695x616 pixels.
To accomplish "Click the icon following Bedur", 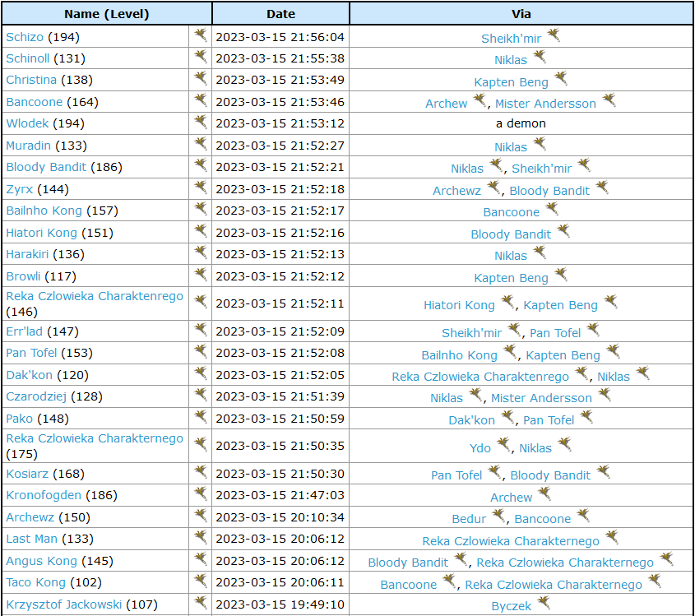I will pos(498,516).
